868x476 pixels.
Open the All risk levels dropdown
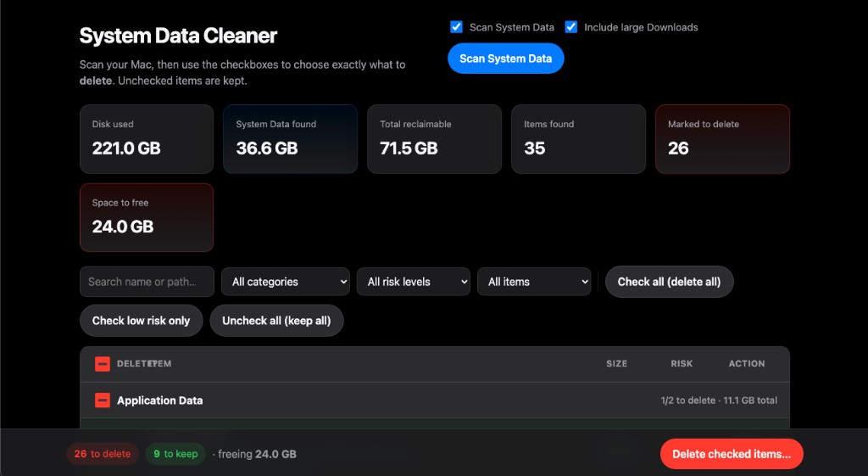(x=414, y=282)
